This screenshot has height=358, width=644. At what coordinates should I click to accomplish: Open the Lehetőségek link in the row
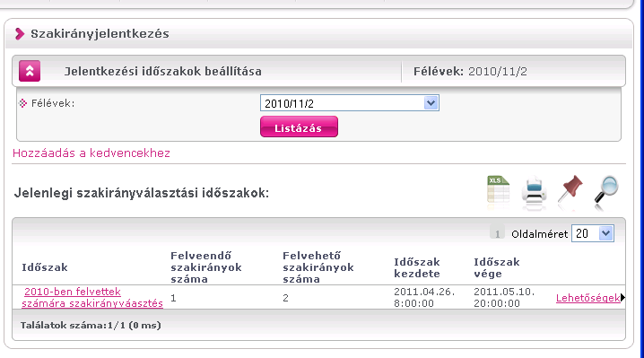click(587, 298)
